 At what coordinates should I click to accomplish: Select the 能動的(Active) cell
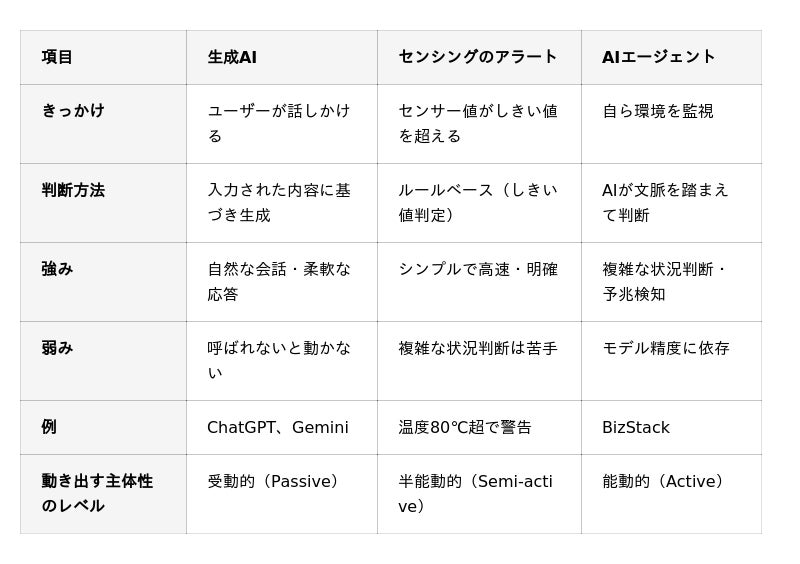671,494
